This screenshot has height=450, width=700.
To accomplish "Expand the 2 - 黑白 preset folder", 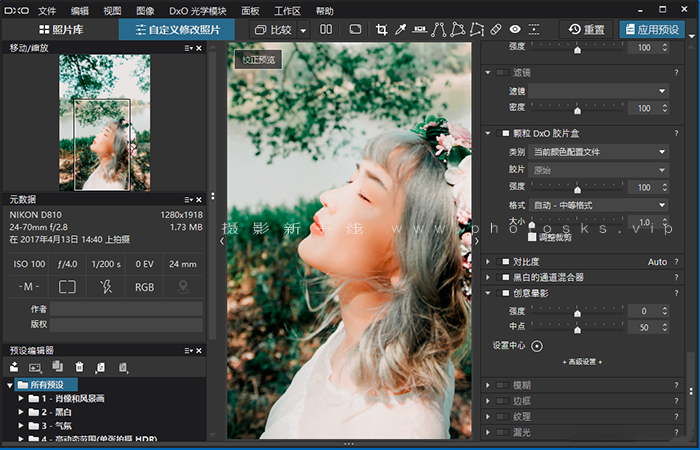I will coord(21,412).
